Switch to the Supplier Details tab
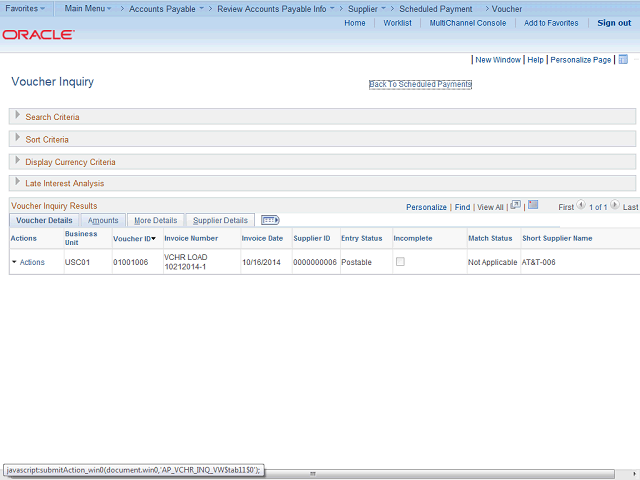Image resolution: width=640 pixels, height=480 pixels. click(x=220, y=220)
